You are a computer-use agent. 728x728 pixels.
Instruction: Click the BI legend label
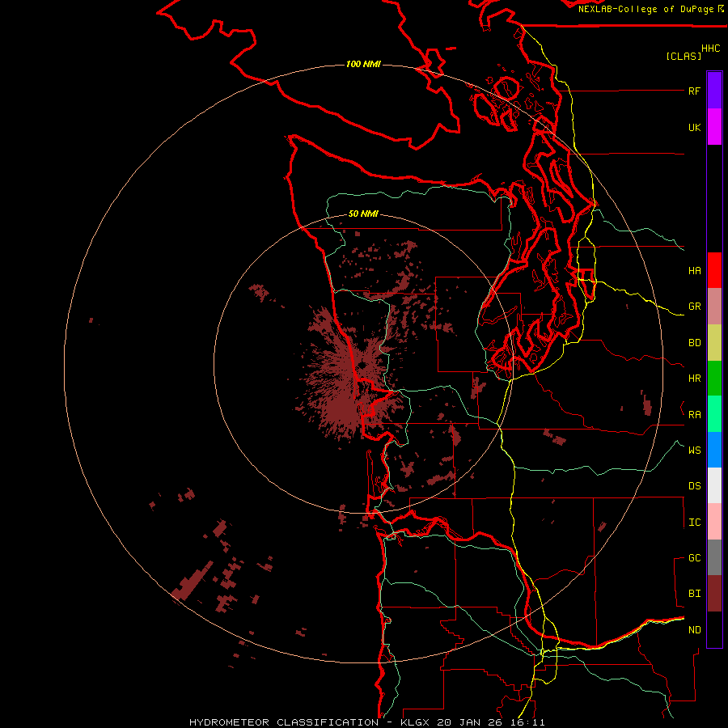(694, 594)
